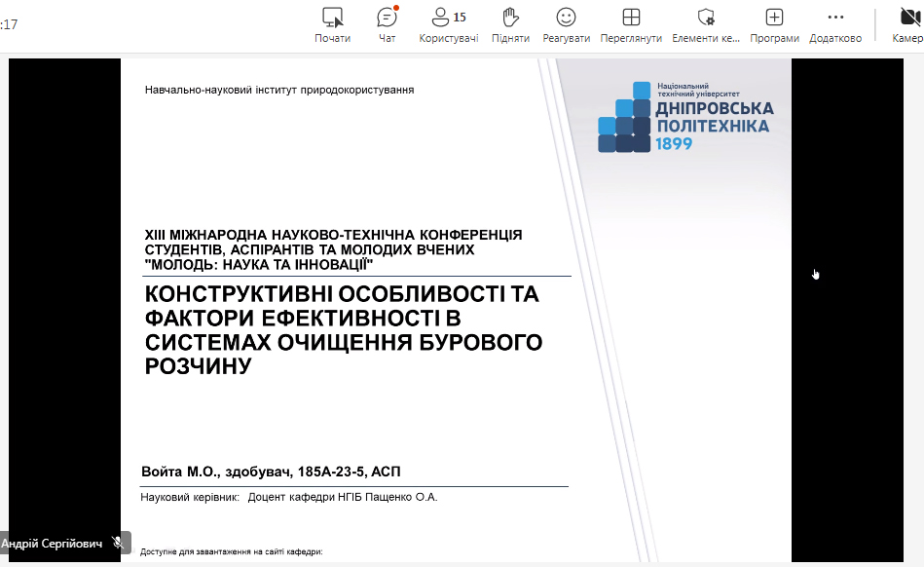924x567 pixels.
Task: Show the Користувачі list with 15 participants
Action: [x=448, y=18]
